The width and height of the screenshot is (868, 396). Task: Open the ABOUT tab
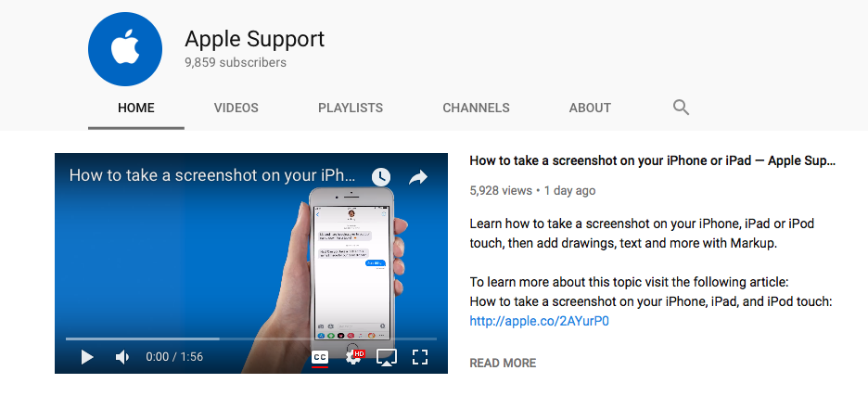pos(590,108)
